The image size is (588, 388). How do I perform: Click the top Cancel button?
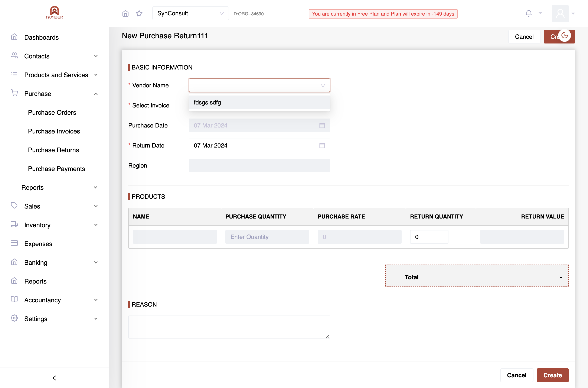pyautogui.click(x=524, y=37)
